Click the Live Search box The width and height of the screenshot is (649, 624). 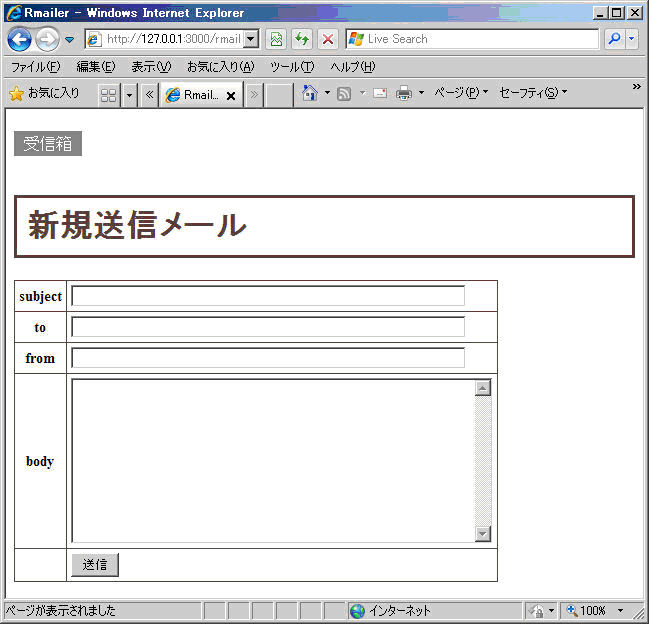(472, 39)
